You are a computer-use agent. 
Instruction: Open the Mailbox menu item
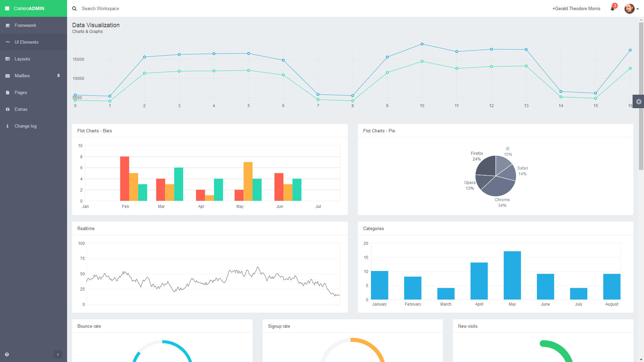pyautogui.click(x=34, y=76)
